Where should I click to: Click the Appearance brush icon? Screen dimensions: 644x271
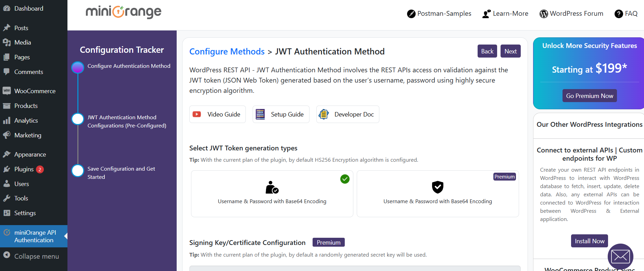7,155
